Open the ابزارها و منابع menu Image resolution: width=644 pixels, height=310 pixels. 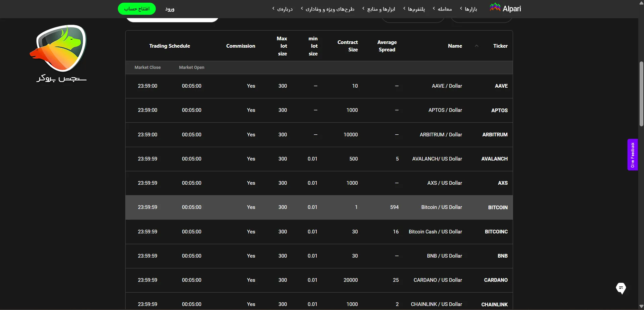379,9
